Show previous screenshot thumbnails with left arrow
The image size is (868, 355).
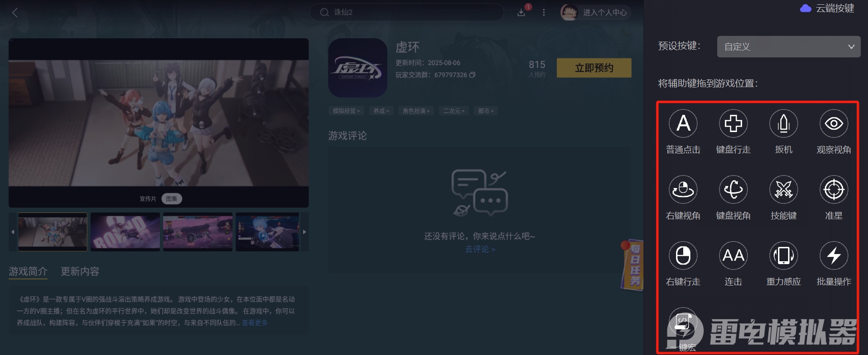pos(13,232)
